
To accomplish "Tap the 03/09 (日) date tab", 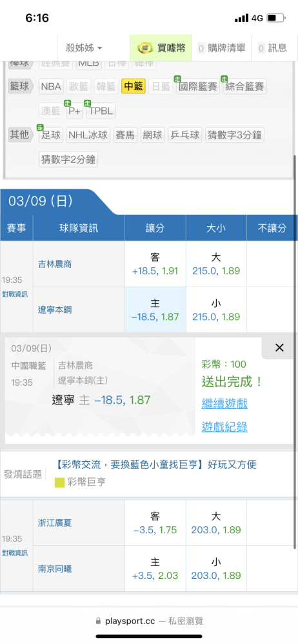I will (41, 201).
